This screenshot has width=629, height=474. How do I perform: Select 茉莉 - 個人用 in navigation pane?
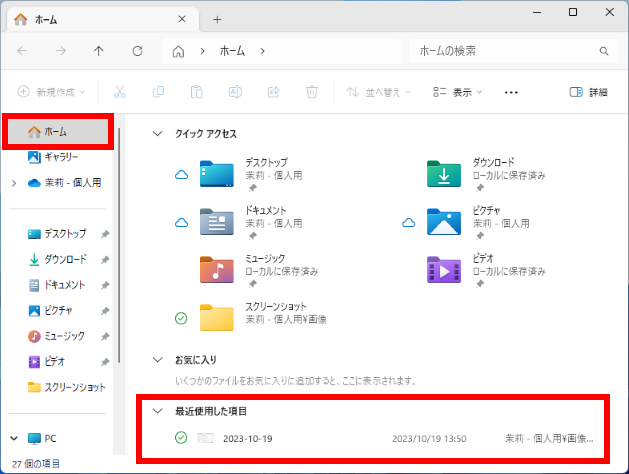(64, 183)
